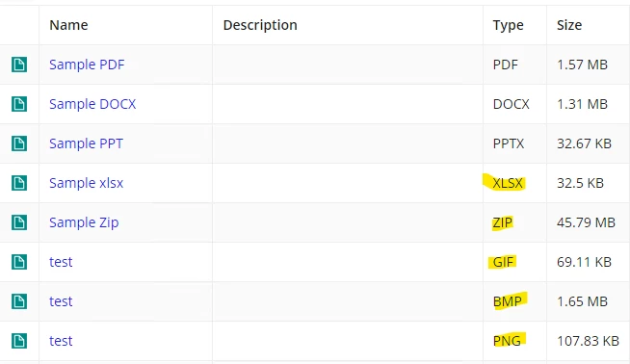The width and height of the screenshot is (630, 364).
Task: Click the file icon for the GIF test file
Action: click(x=19, y=262)
